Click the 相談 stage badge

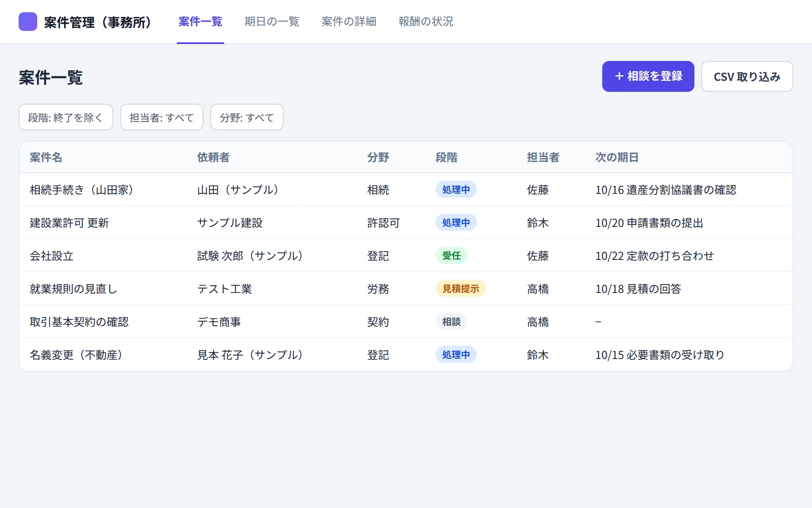(x=452, y=321)
